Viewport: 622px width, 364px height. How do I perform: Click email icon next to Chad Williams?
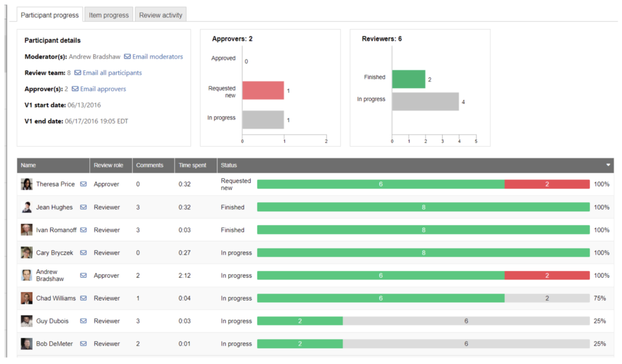tap(83, 298)
